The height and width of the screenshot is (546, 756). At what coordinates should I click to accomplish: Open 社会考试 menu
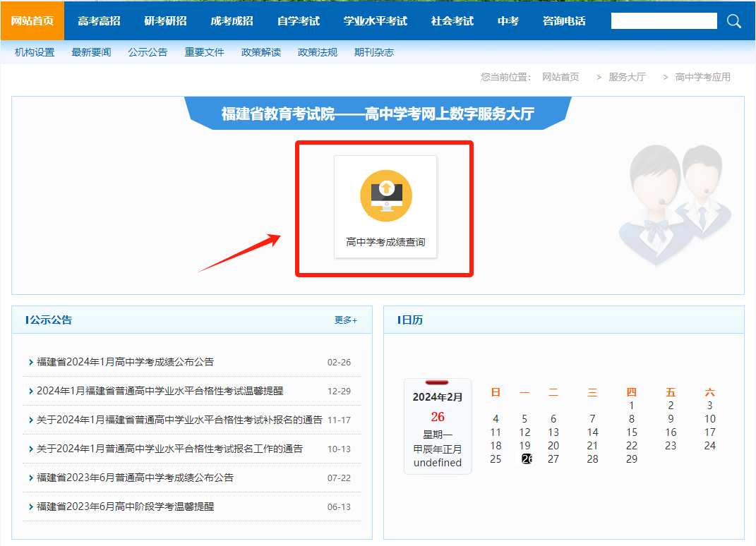(452, 20)
